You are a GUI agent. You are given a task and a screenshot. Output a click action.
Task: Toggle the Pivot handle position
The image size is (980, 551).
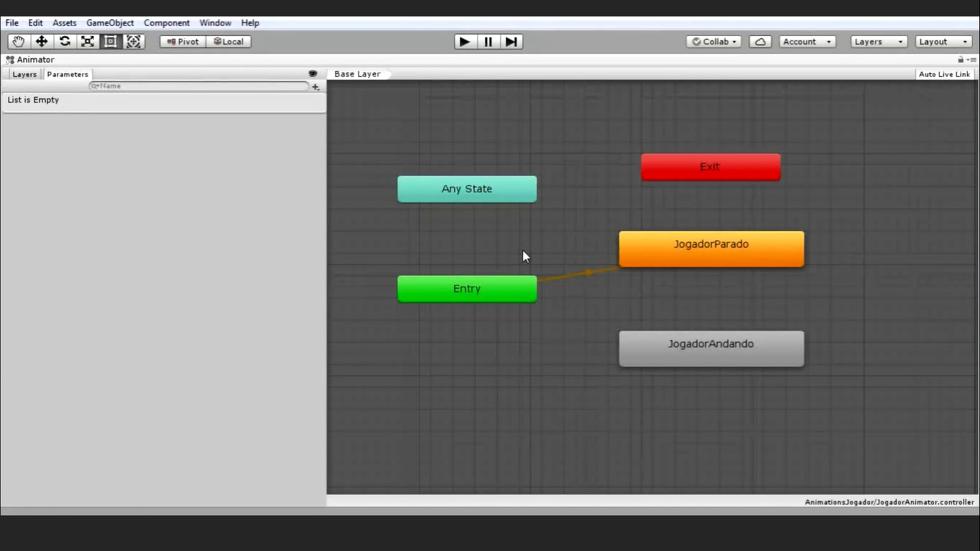[183, 42]
